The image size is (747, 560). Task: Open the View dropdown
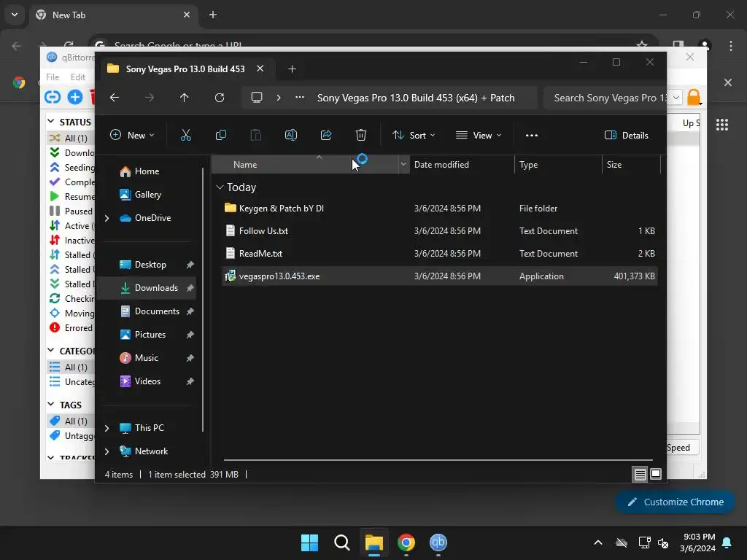(x=479, y=135)
